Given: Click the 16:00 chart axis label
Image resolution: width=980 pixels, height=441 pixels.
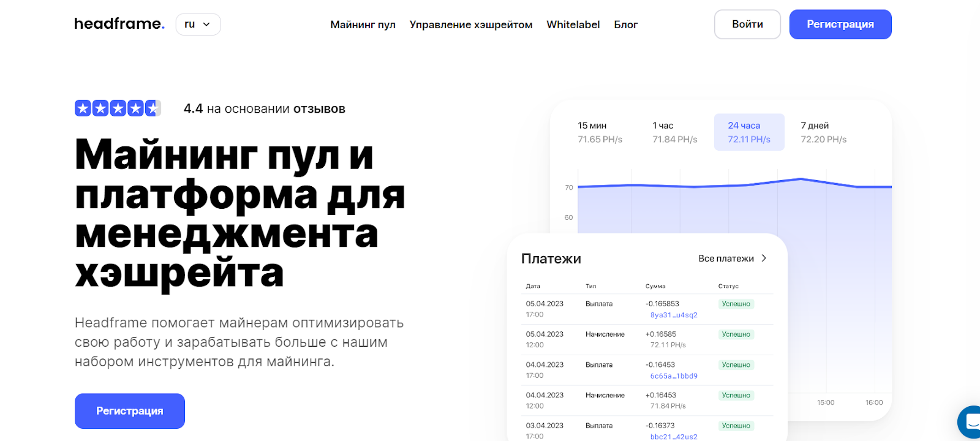Looking at the screenshot, I should point(874,402).
